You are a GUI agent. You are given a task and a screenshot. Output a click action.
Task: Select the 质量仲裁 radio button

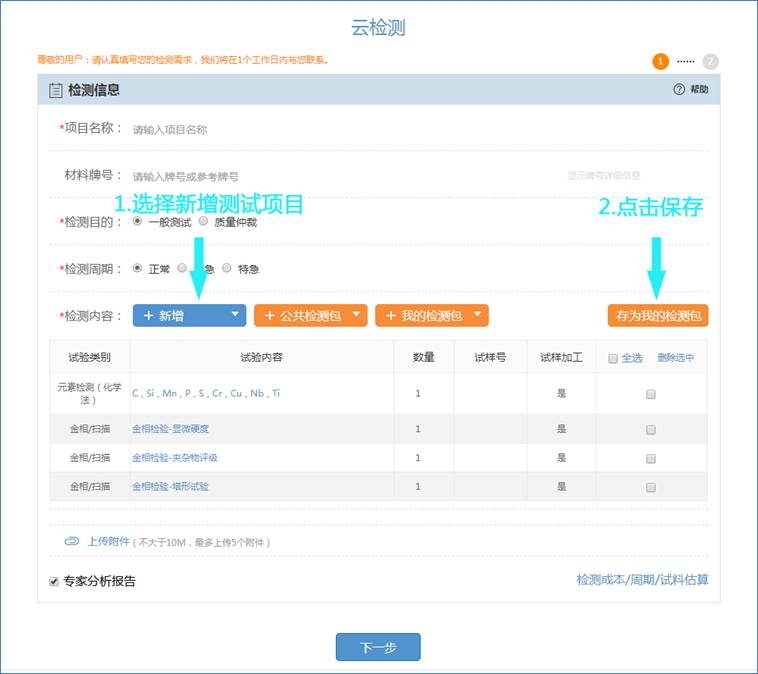pyautogui.click(x=204, y=222)
